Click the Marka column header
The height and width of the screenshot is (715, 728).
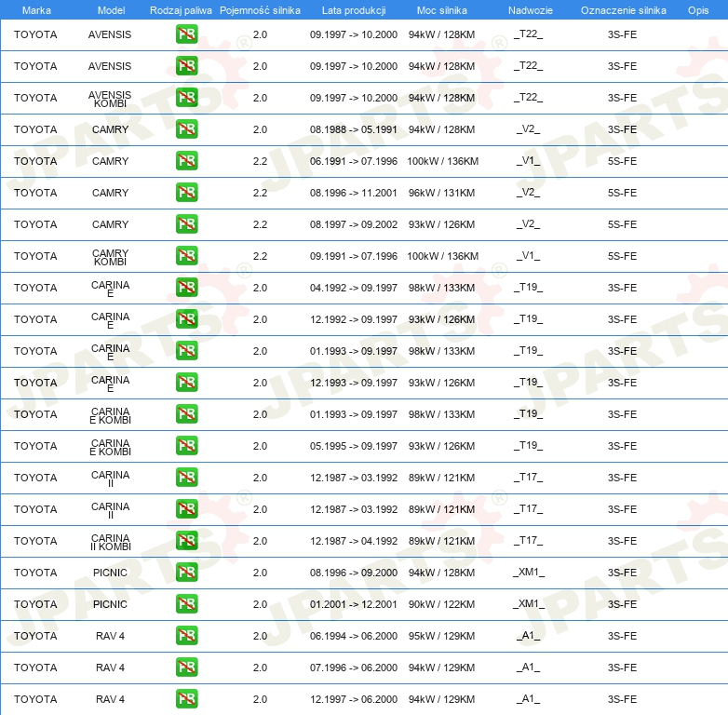(x=36, y=10)
